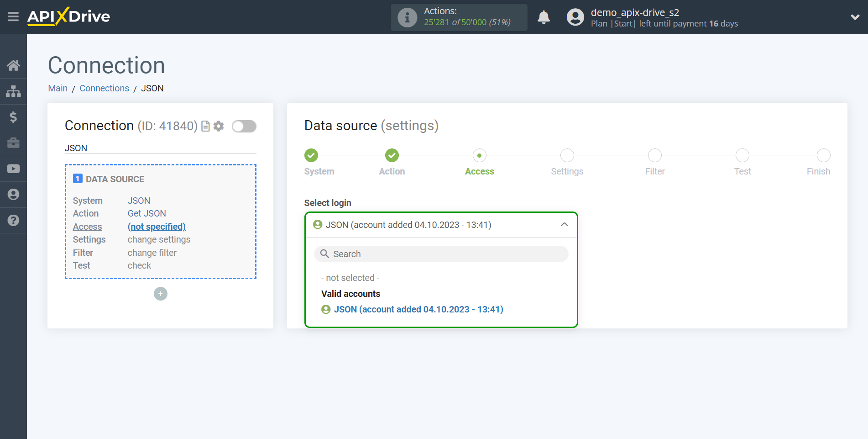
Task: Click the Get JSON action link
Action: (x=146, y=213)
